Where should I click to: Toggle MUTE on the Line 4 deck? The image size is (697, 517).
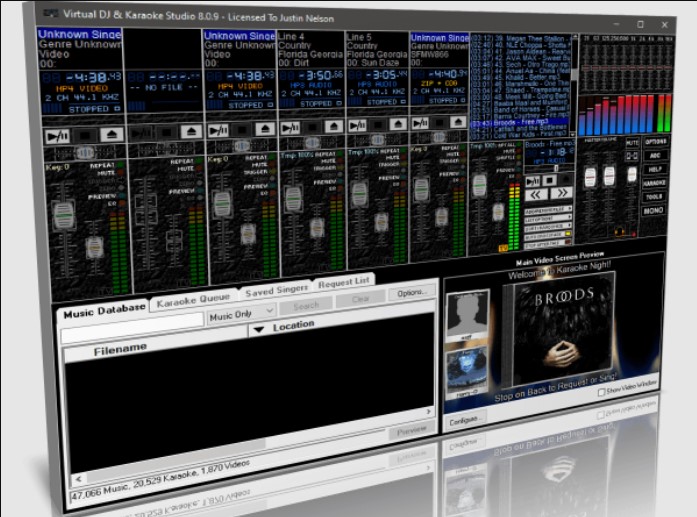340,160
